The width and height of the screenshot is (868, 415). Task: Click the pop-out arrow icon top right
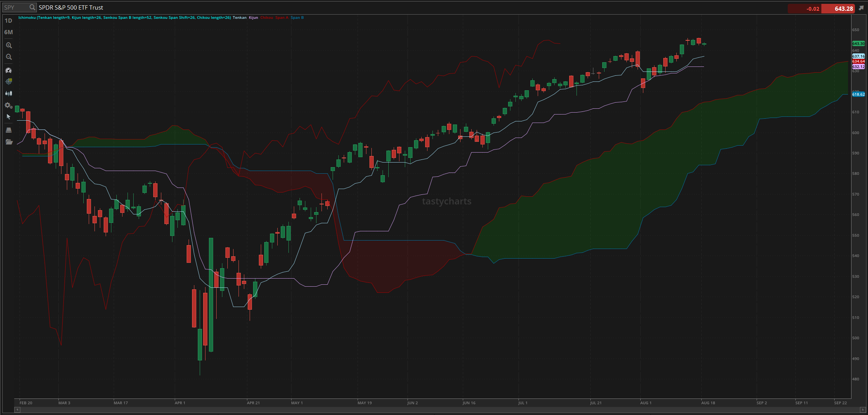pyautogui.click(x=861, y=8)
